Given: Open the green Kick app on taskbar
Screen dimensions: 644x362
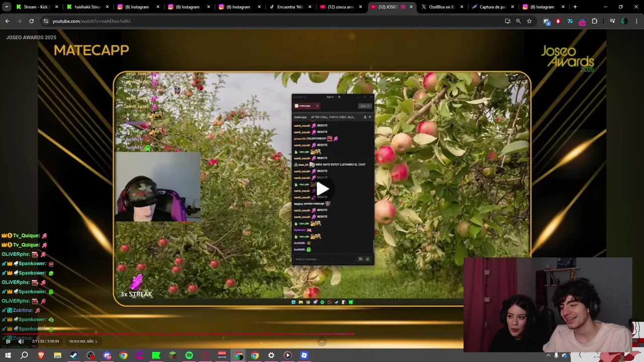Looking at the screenshot, I should pyautogui.click(x=156, y=355).
